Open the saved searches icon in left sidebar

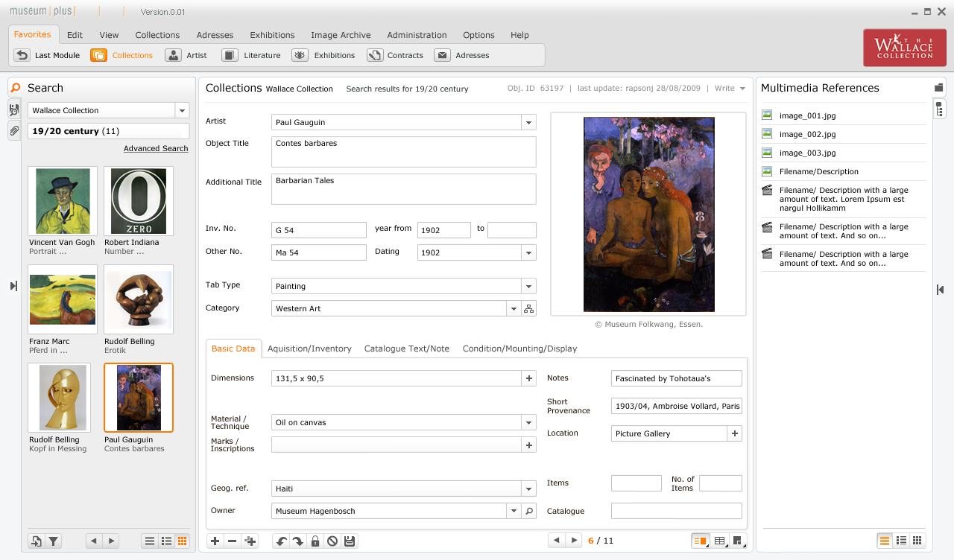click(x=14, y=109)
